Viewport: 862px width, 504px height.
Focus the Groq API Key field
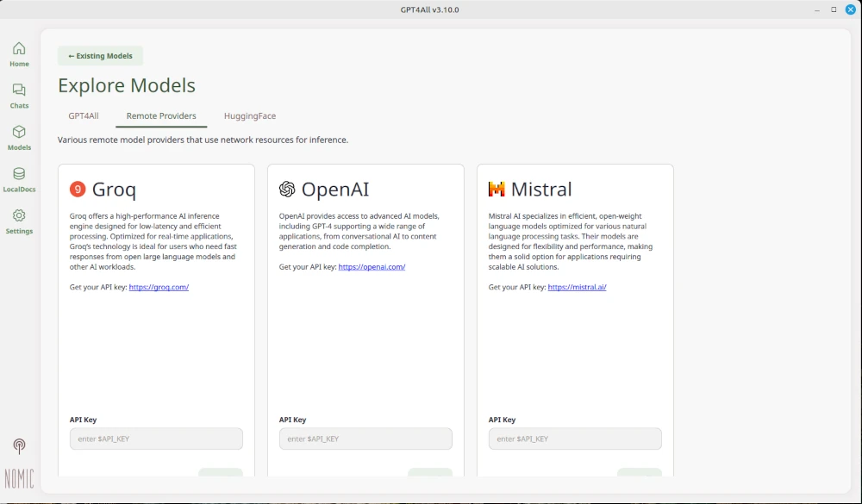click(156, 439)
